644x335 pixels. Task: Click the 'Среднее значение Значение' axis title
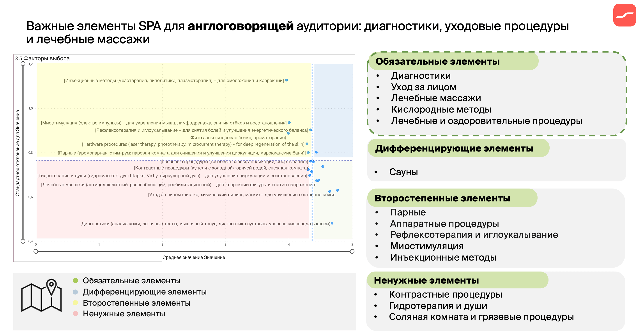(x=194, y=257)
